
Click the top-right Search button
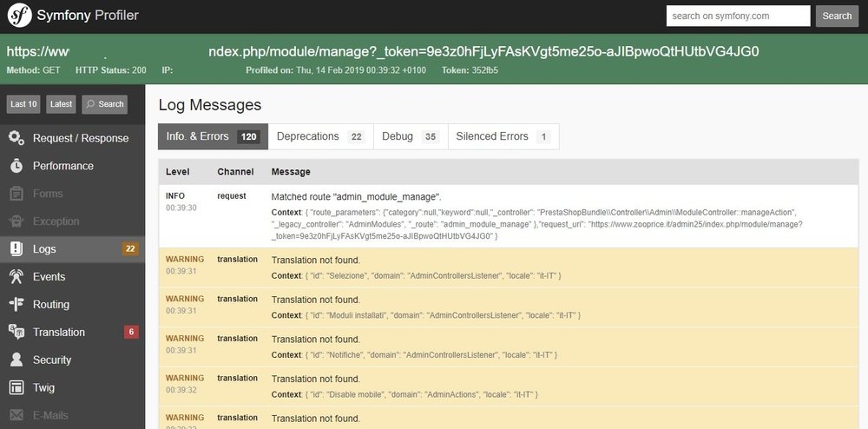point(837,16)
